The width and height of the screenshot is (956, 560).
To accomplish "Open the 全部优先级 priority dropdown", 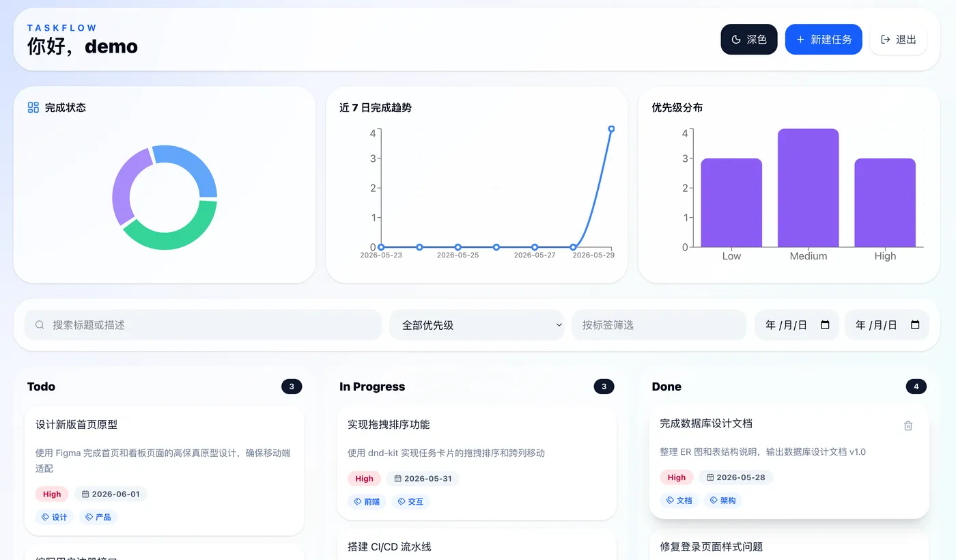I will coord(477,325).
